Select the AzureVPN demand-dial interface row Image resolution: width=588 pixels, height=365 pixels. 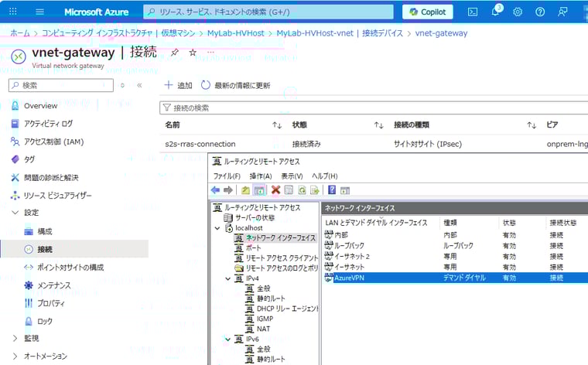(x=456, y=278)
